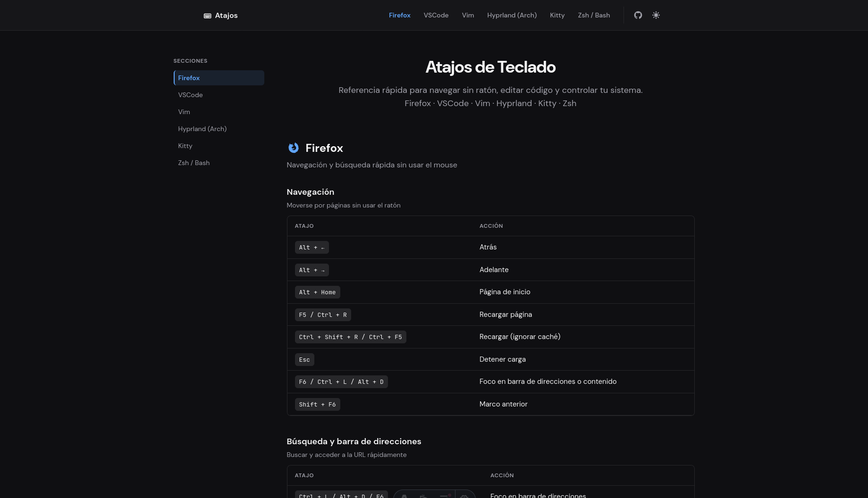Open the VSCode section from the top nav
868x498 pixels.
(x=436, y=15)
